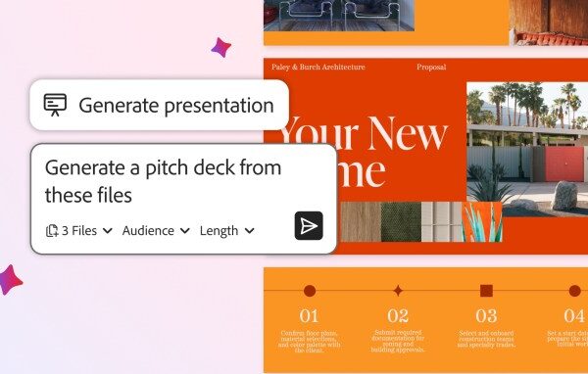Select the 'Your New' slide photo of palm trees

[x=527, y=150]
